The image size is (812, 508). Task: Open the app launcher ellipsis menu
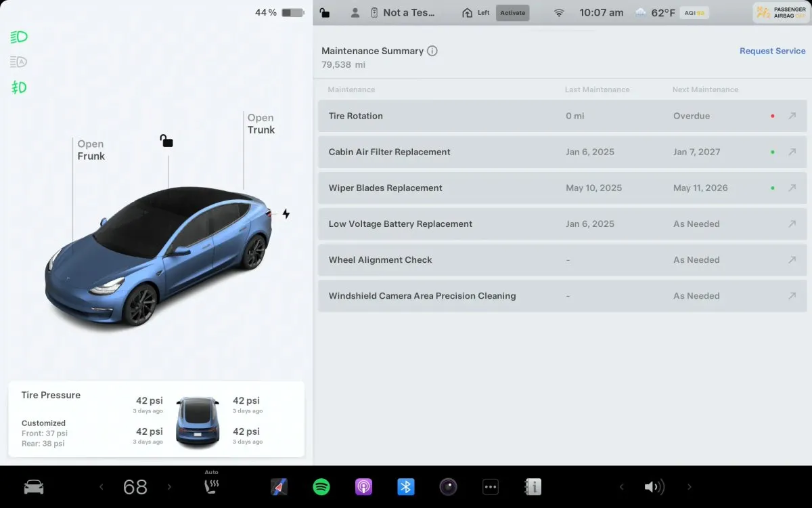[x=490, y=486]
